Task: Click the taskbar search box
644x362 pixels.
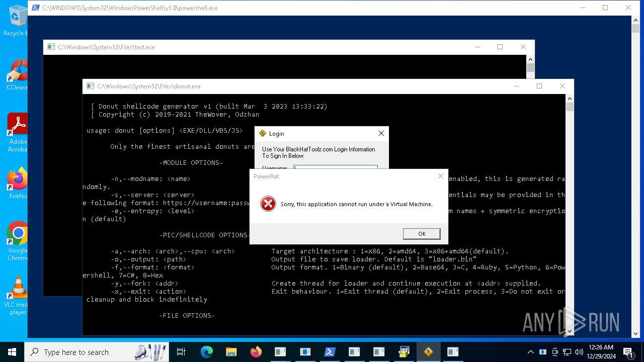Action: pos(97,352)
